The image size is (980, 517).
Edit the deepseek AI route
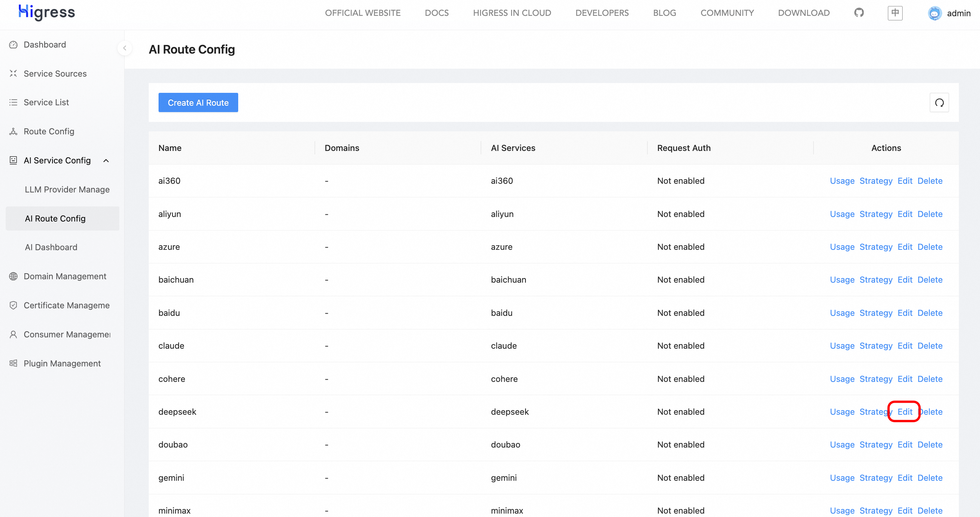coord(904,412)
